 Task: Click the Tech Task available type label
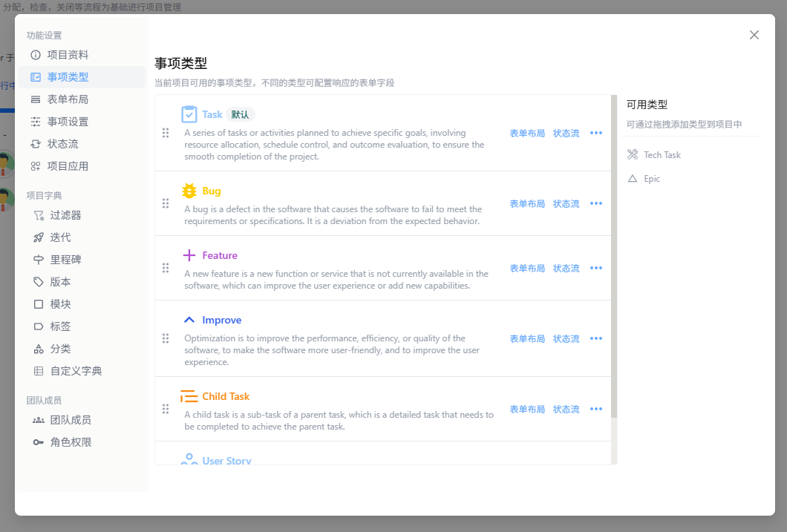(x=662, y=155)
